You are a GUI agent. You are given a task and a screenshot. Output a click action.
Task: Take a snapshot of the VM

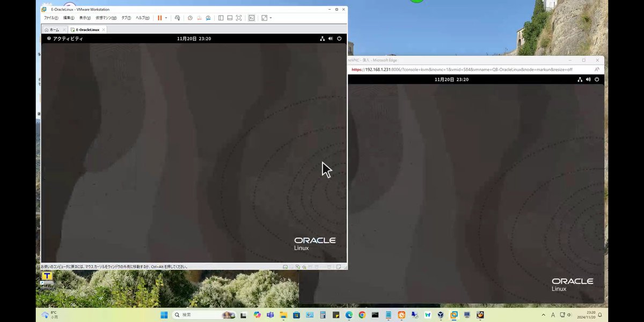click(x=190, y=18)
